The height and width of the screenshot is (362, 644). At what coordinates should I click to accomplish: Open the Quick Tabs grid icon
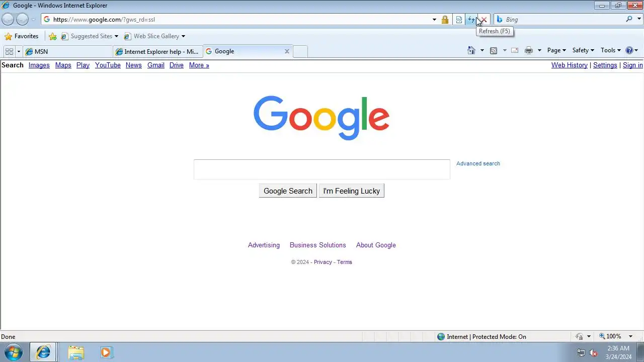pos(9,51)
